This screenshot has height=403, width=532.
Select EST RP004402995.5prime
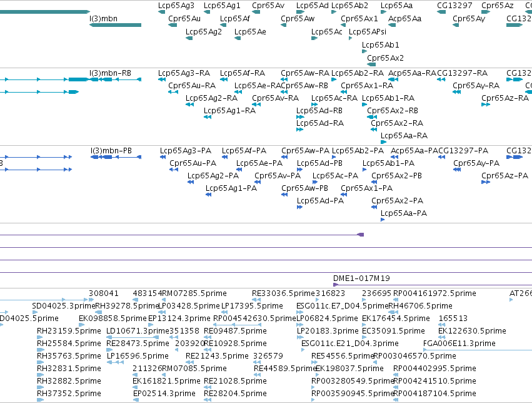coord(434,369)
